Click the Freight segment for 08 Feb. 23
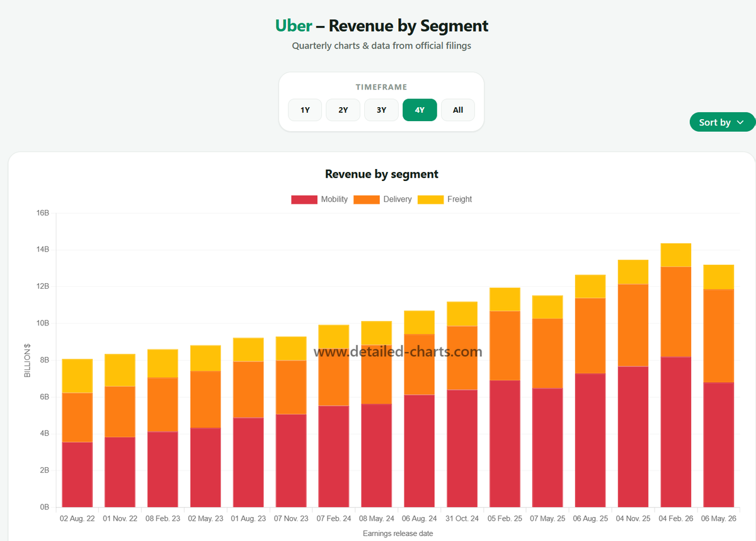The height and width of the screenshot is (541, 756). 163,363
